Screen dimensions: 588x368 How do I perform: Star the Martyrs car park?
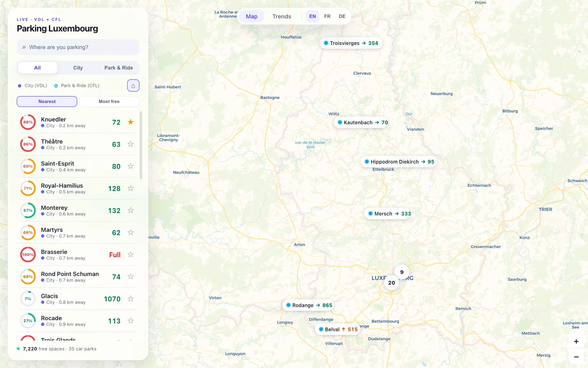(x=131, y=232)
